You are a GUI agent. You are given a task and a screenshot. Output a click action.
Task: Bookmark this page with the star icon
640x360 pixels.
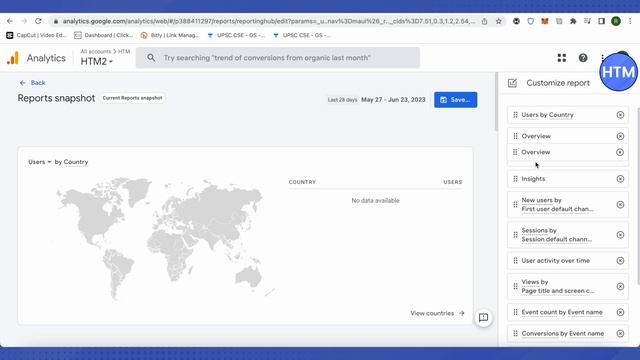(498, 21)
